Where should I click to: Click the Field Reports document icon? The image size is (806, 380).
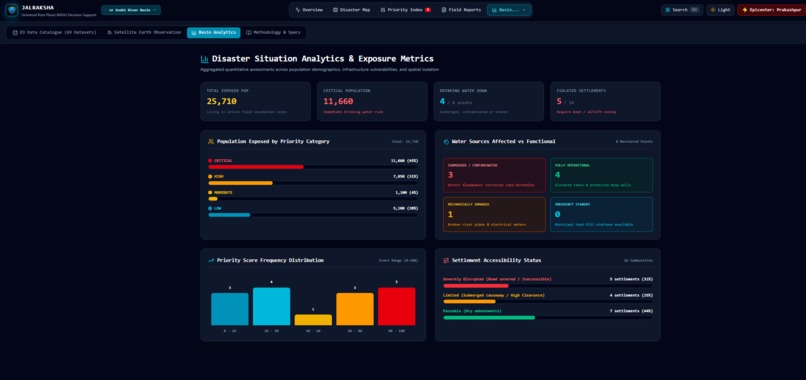pos(444,10)
